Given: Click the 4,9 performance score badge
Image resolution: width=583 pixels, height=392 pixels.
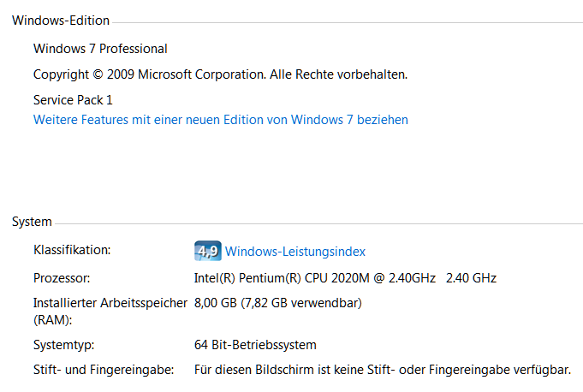Looking at the screenshot, I should [x=208, y=251].
